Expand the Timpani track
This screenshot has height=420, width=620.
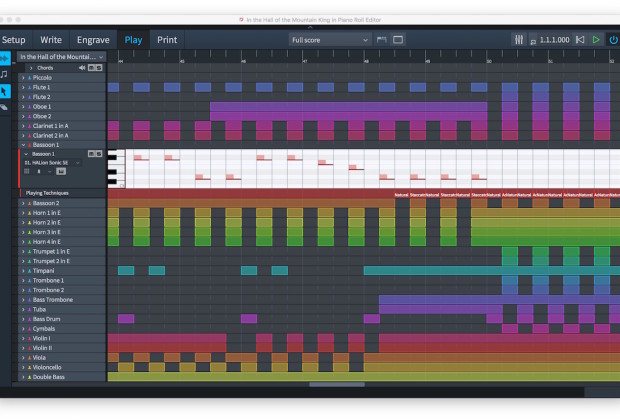click(23, 271)
